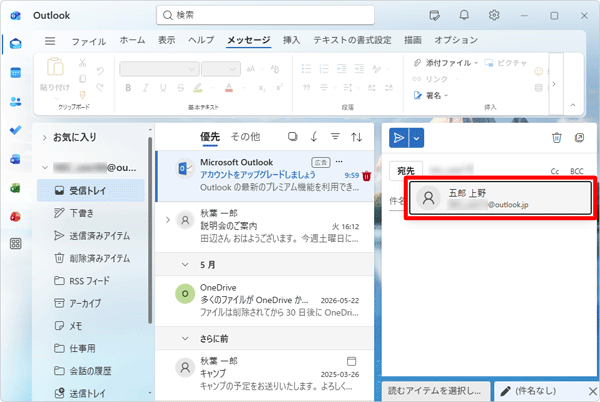Open the Mail module in sidebar
This screenshot has height=402, width=600.
click(15, 44)
